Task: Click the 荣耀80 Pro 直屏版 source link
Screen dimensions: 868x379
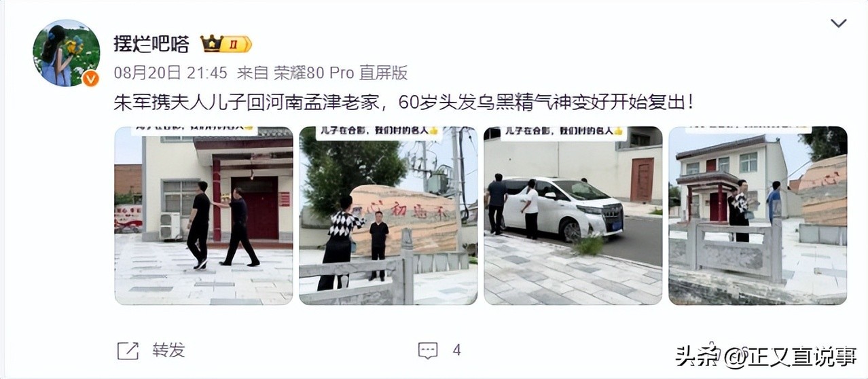Action: pyautogui.click(x=340, y=72)
